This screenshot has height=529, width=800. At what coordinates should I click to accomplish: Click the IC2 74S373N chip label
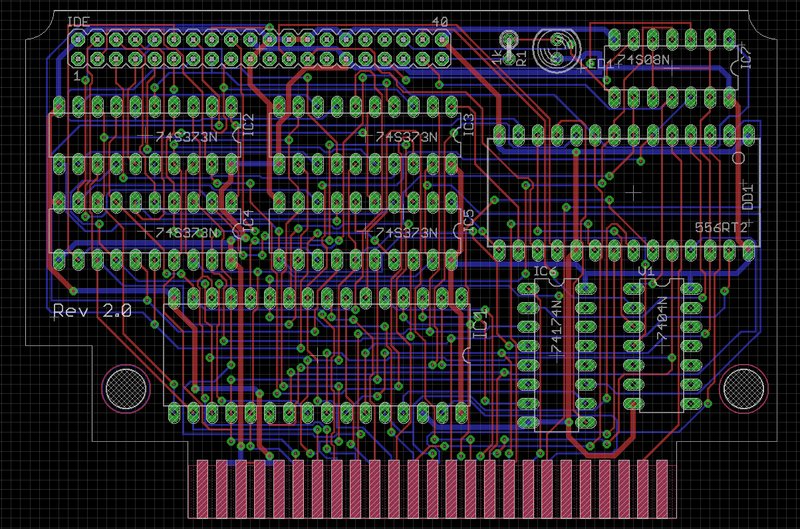coord(186,137)
